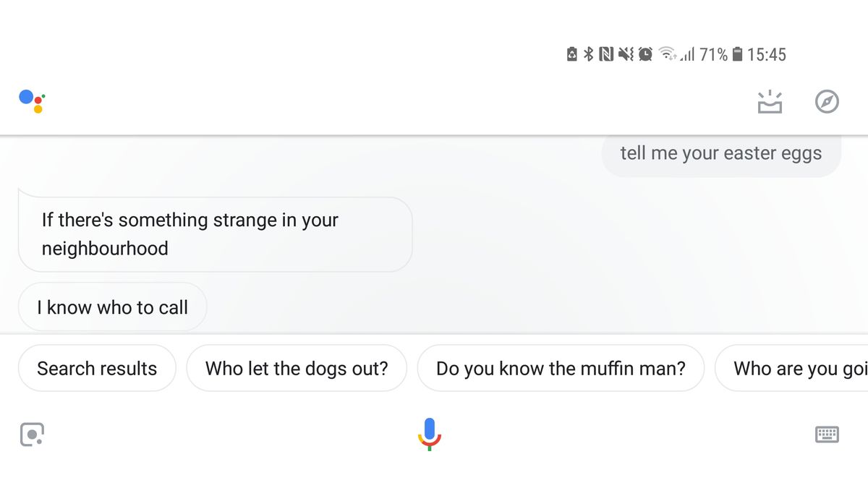Tap the 15:45 clock in status bar

click(766, 54)
